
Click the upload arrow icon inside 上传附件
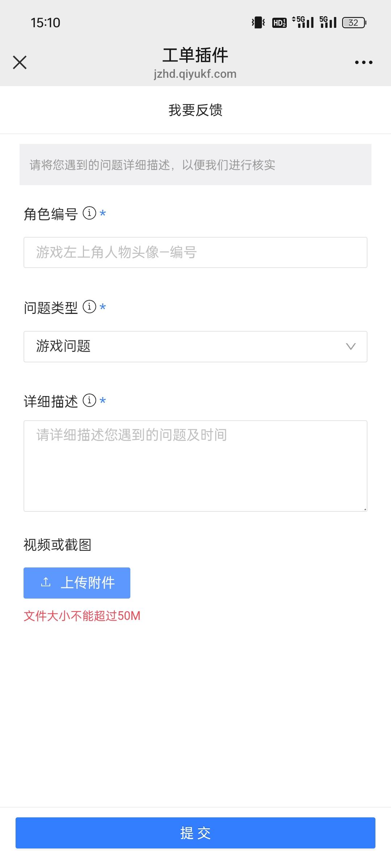[x=45, y=582]
